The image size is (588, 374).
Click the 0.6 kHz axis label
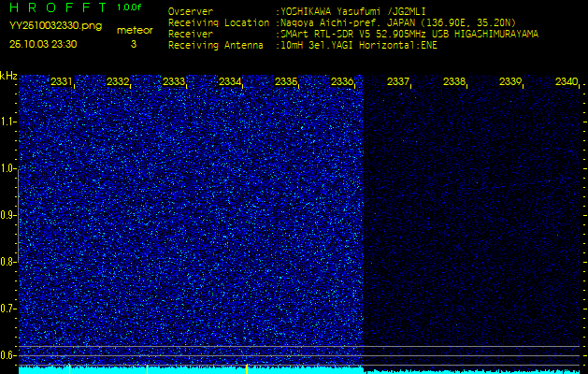(7, 355)
